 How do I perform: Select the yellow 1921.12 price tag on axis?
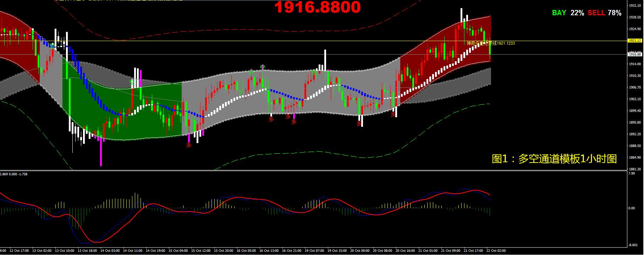click(635, 41)
